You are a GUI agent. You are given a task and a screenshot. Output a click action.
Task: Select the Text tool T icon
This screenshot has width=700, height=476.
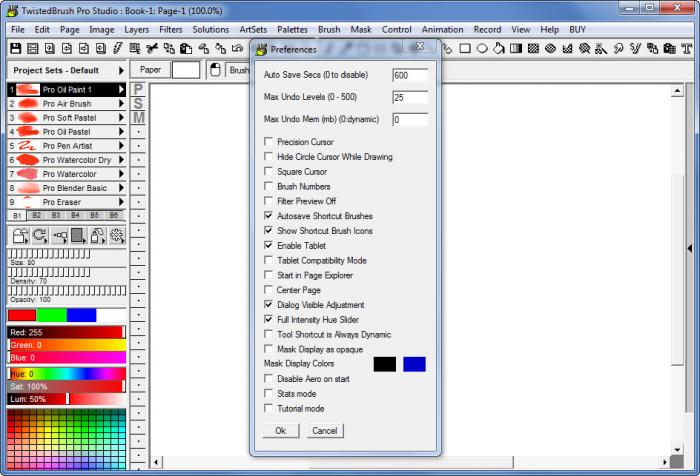coord(687,48)
